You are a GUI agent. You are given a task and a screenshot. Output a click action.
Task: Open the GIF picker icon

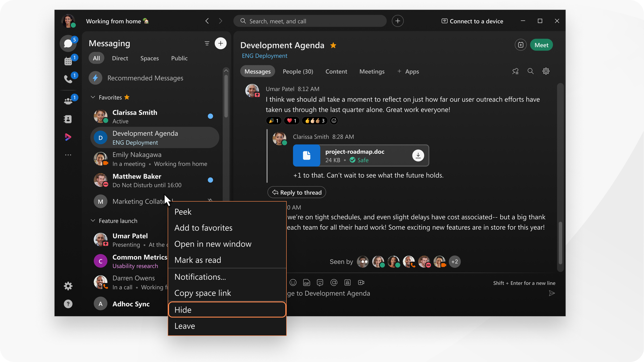click(x=307, y=282)
